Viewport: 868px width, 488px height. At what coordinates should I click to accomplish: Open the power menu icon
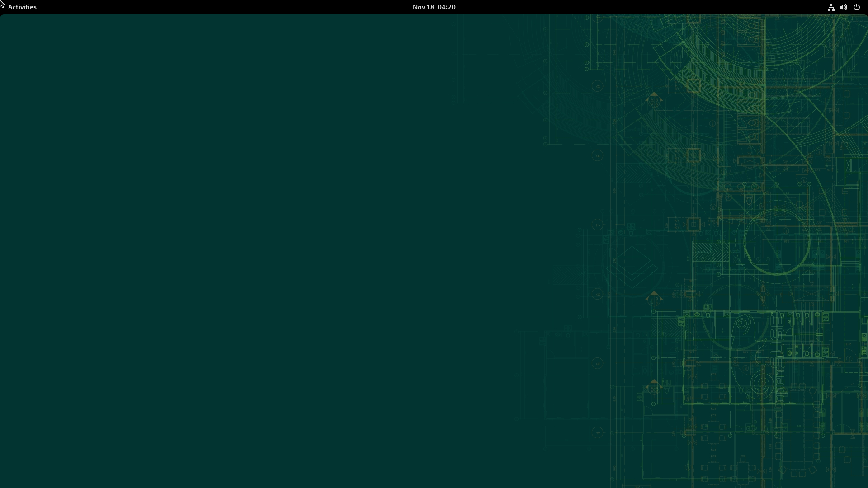pyautogui.click(x=856, y=7)
